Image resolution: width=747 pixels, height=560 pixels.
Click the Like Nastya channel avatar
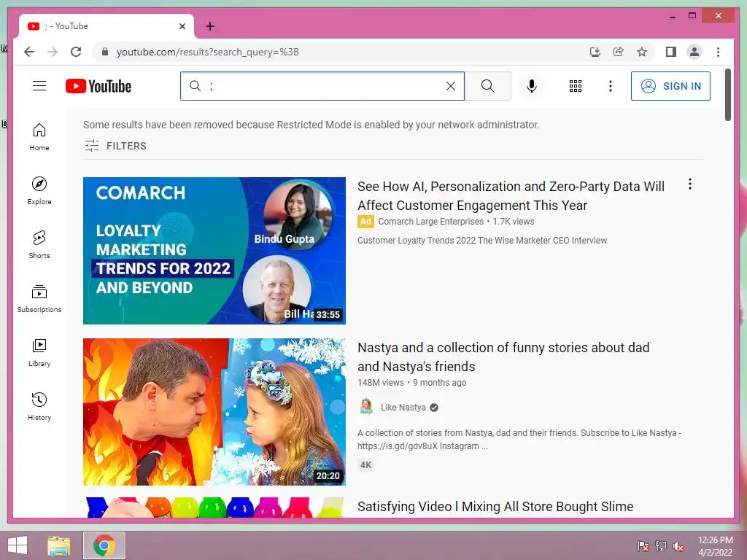366,407
